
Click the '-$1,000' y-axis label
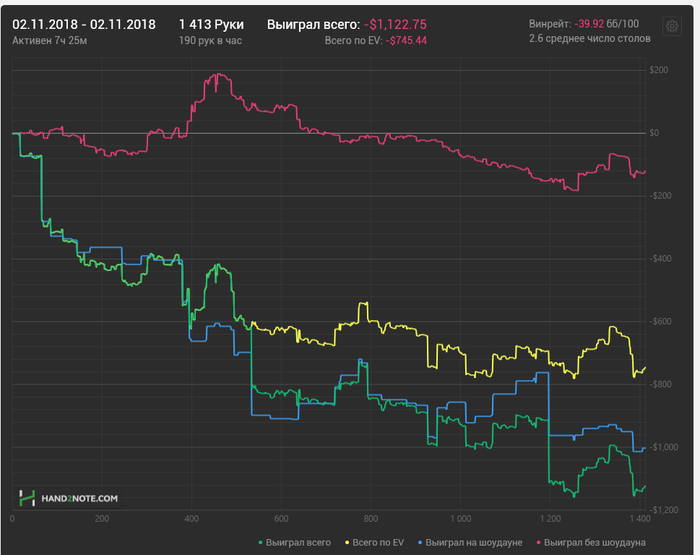tap(663, 447)
